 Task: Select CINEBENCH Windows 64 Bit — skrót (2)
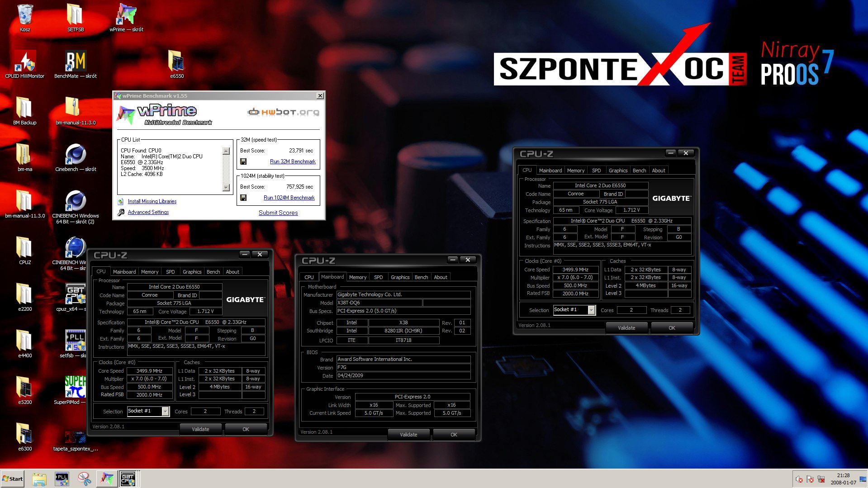pyautogui.click(x=76, y=207)
